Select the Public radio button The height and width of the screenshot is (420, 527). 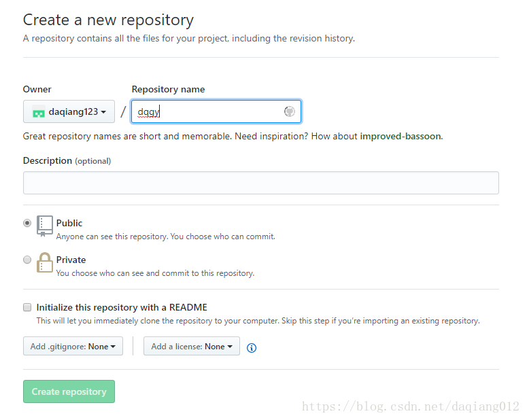click(x=27, y=223)
